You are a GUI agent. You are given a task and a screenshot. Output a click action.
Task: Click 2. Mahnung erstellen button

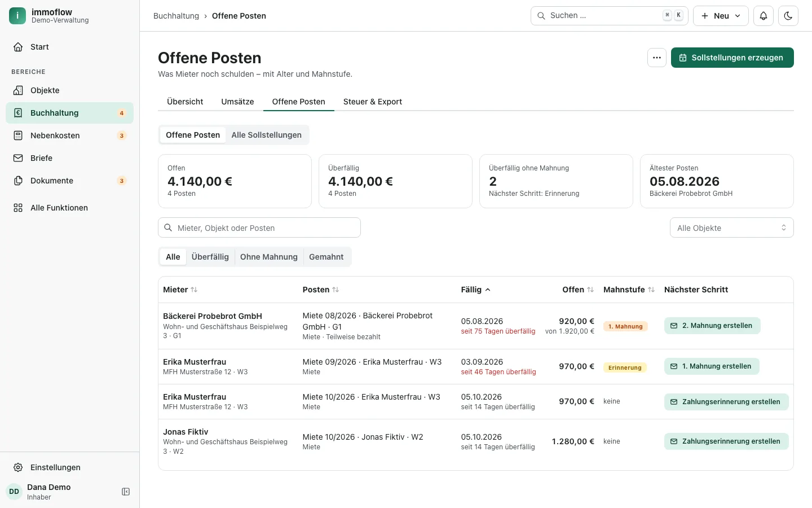712,326
